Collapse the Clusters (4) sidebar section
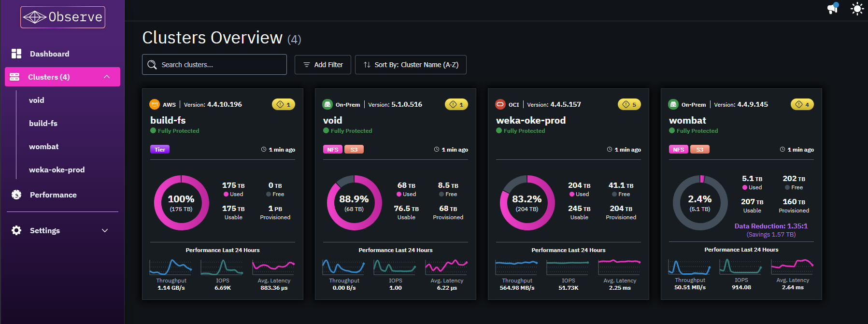The image size is (868, 324). pyautogui.click(x=107, y=77)
